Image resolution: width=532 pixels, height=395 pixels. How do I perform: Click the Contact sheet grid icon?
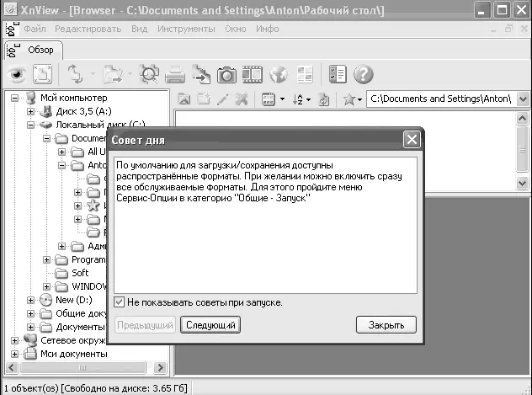305,74
